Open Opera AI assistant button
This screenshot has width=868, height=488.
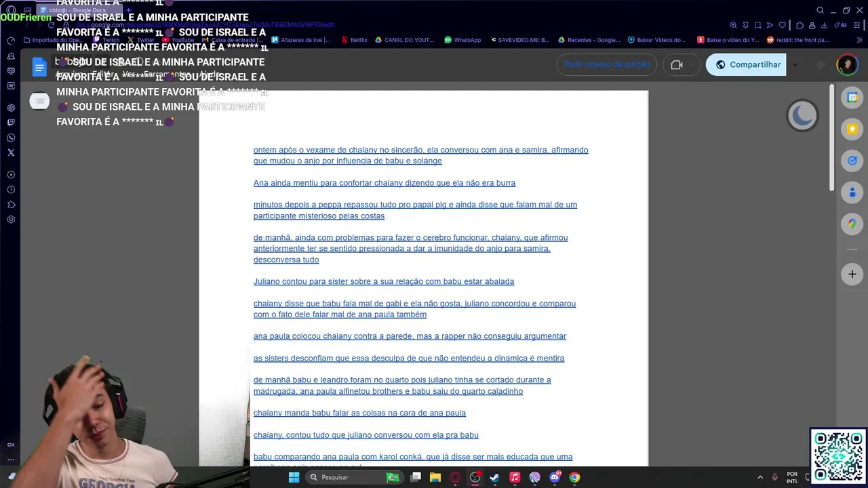(842, 25)
